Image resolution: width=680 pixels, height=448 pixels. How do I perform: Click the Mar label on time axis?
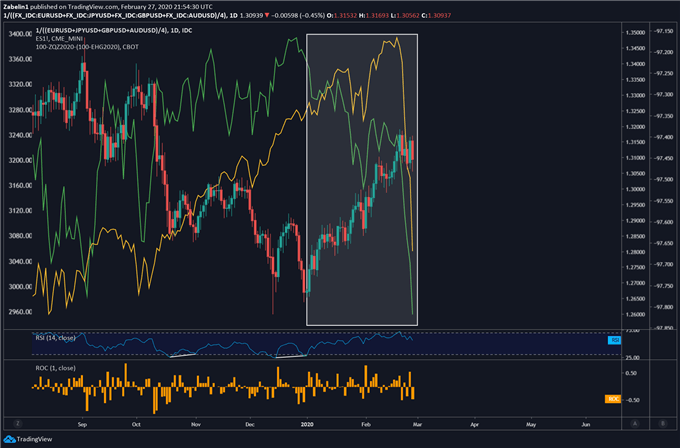click(x=417, y=424)
